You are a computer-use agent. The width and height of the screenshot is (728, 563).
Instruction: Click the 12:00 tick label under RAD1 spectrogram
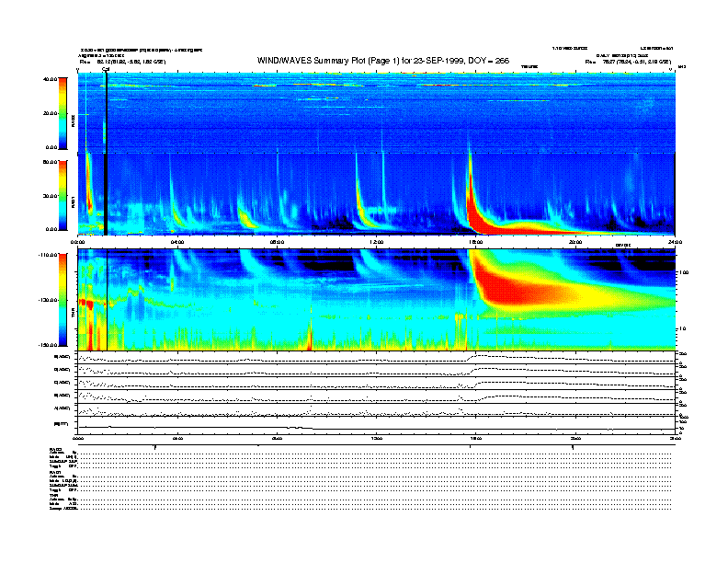click(376, 242)
